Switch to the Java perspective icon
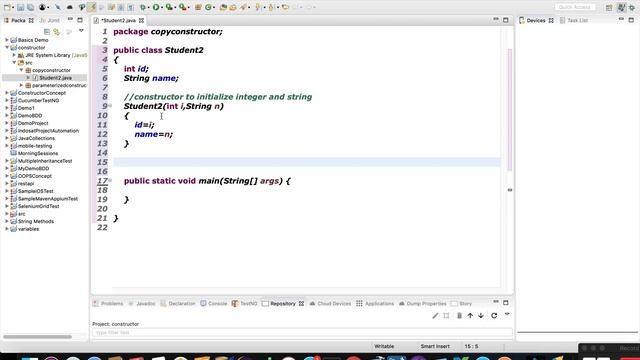 [621, 7]
